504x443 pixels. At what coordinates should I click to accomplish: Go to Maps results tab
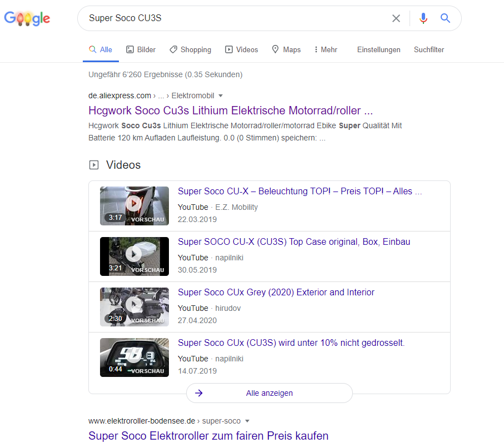(286, 49)
